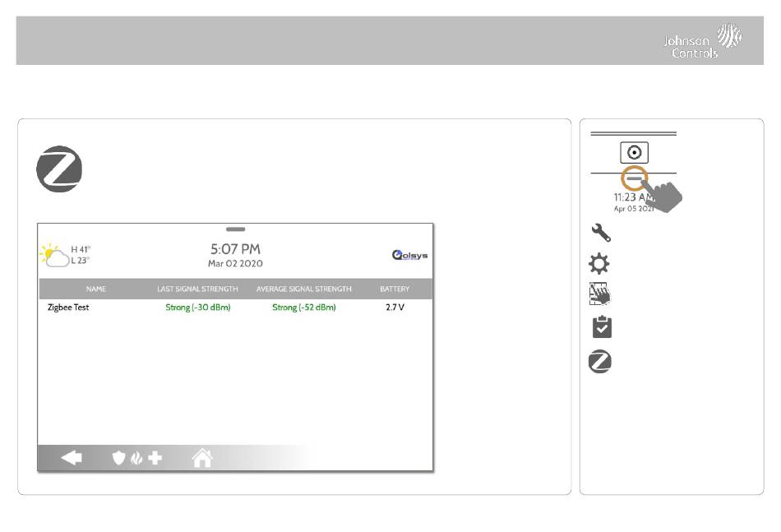Click the camera icon at sidebar top

click(634, 152)
